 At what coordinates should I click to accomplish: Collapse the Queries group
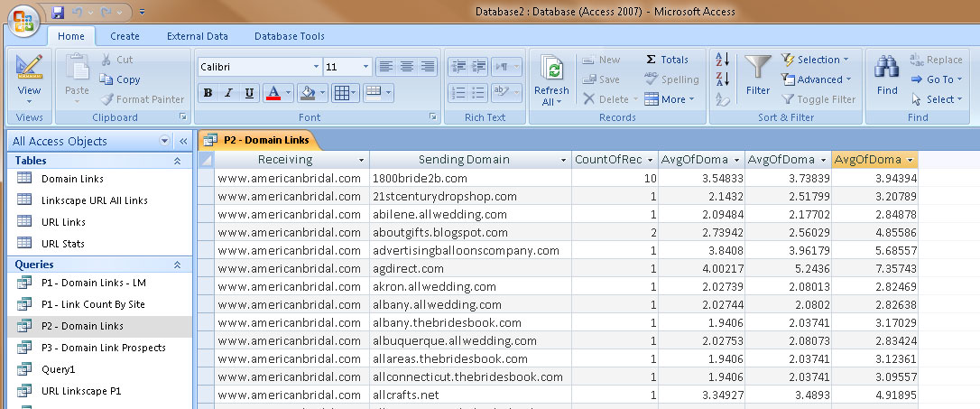tap(178, 265)
